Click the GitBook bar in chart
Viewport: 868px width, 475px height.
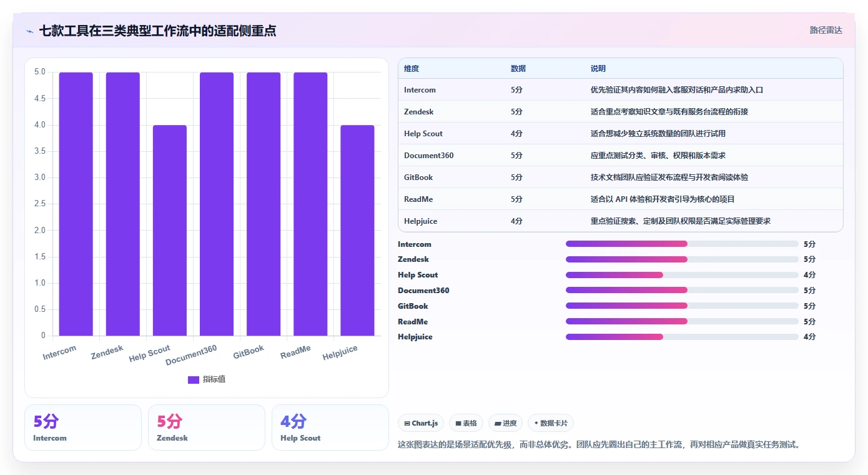click(264, 204)
